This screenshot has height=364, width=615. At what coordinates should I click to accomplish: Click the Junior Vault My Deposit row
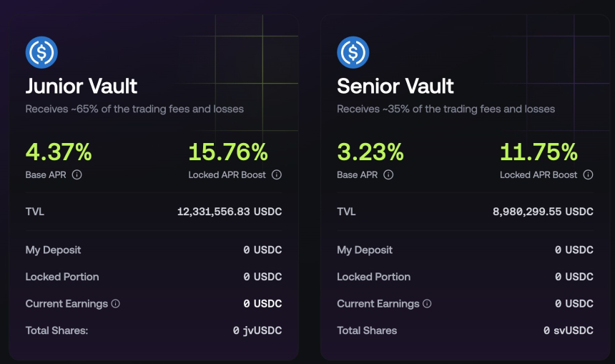154,250
